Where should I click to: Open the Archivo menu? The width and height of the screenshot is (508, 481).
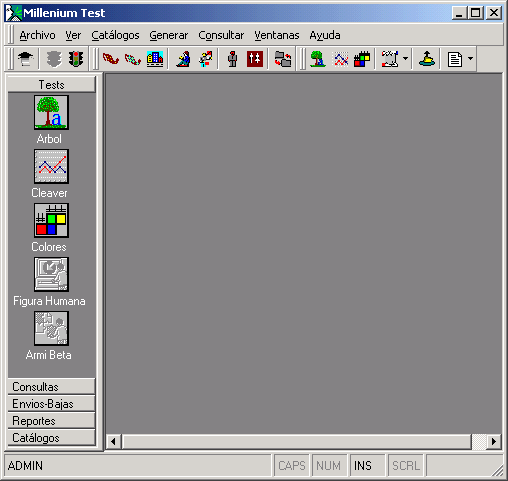click(37, 35)
